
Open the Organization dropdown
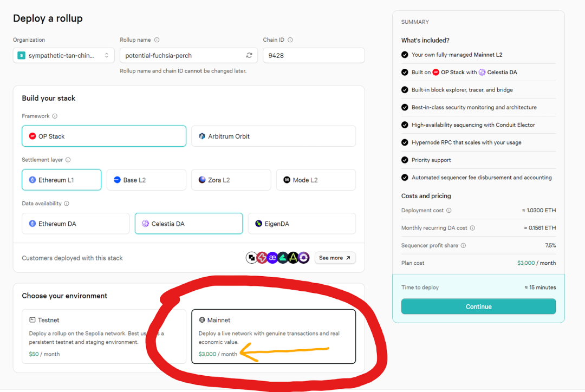[64, 55]
